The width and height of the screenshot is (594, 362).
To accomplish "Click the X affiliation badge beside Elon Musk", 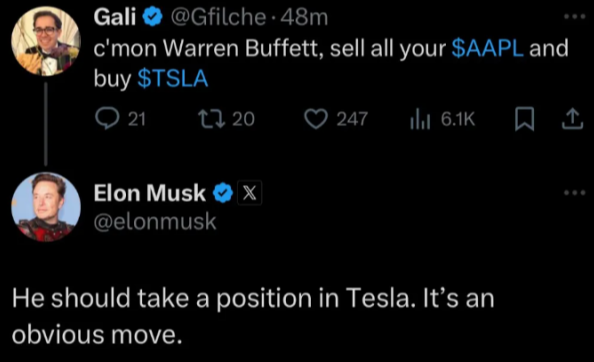I will pyautogui.click(x=249, y=193).
